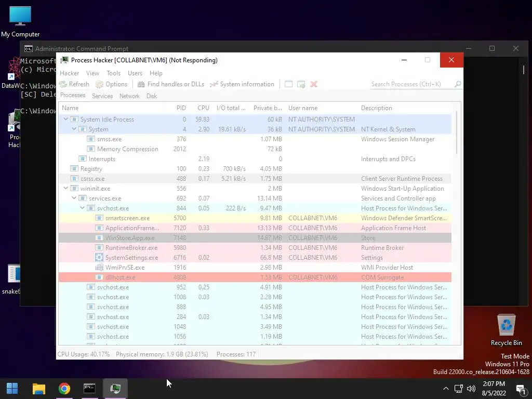Viewport: 532px width, 399px height.
Task: Open the Users menu
Action: pos(135,73)
